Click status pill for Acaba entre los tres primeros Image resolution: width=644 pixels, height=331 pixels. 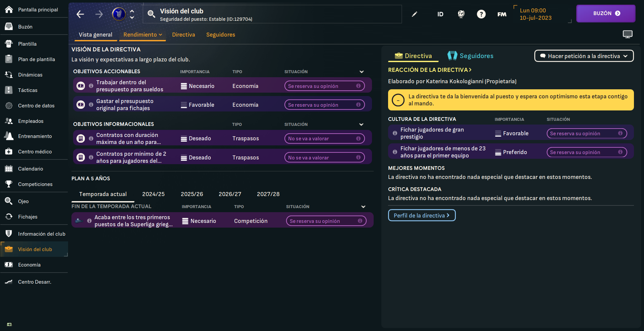326,221
